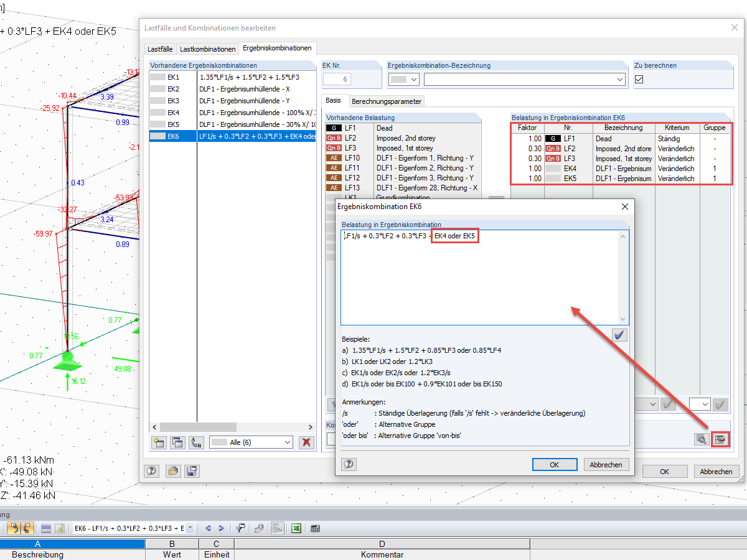This screenshot has width=747, height=560.
Task: Toggle the second orange arrow toolbar icon
Action: coord(27,528)
